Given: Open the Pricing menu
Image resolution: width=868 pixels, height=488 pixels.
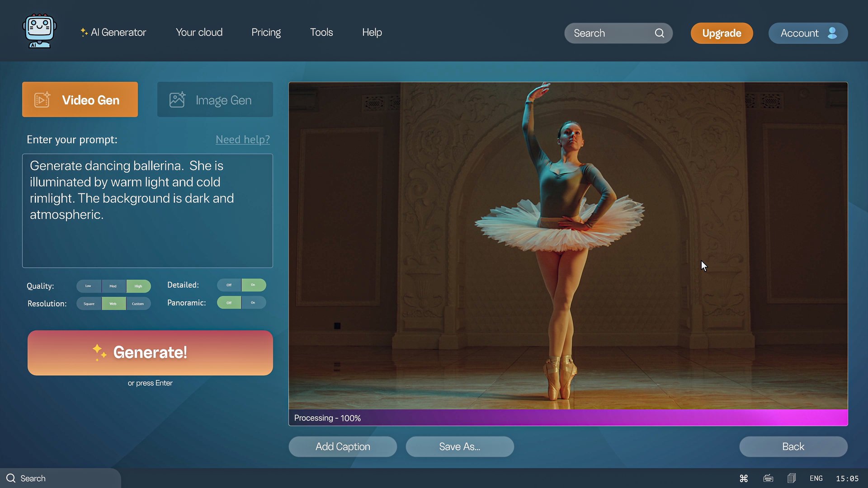Looking at the screenshot, I should (x=266, y=32).
